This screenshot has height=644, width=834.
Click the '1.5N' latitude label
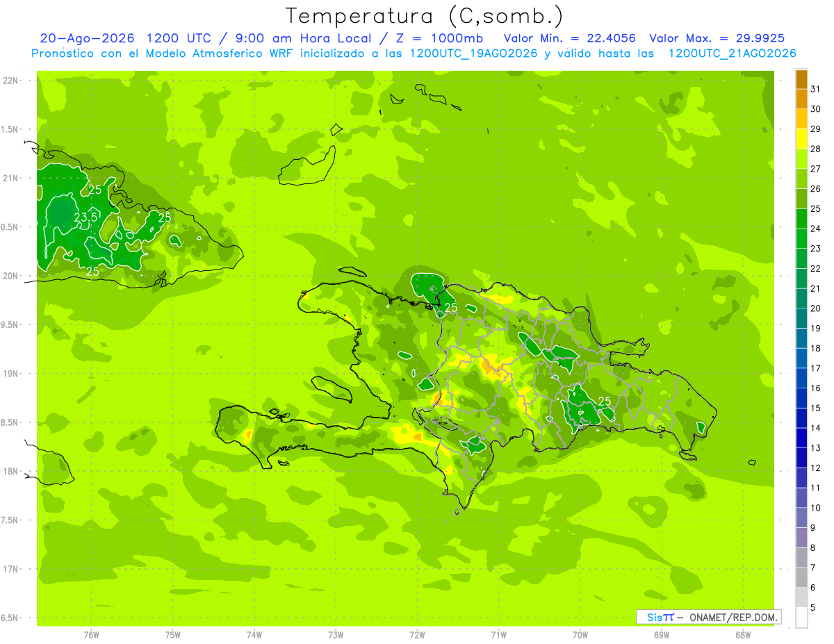coord(10,129)
